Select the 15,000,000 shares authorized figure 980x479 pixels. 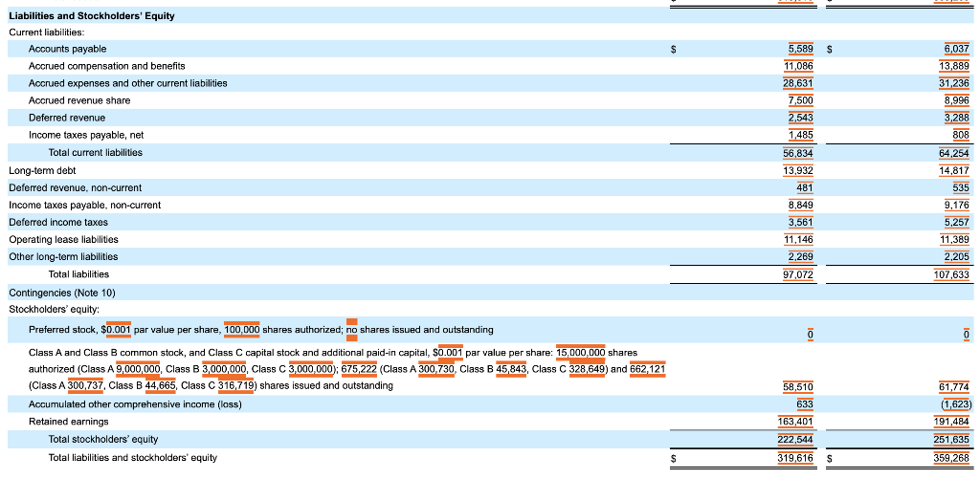pyautogui.click(x=581, y=353)
